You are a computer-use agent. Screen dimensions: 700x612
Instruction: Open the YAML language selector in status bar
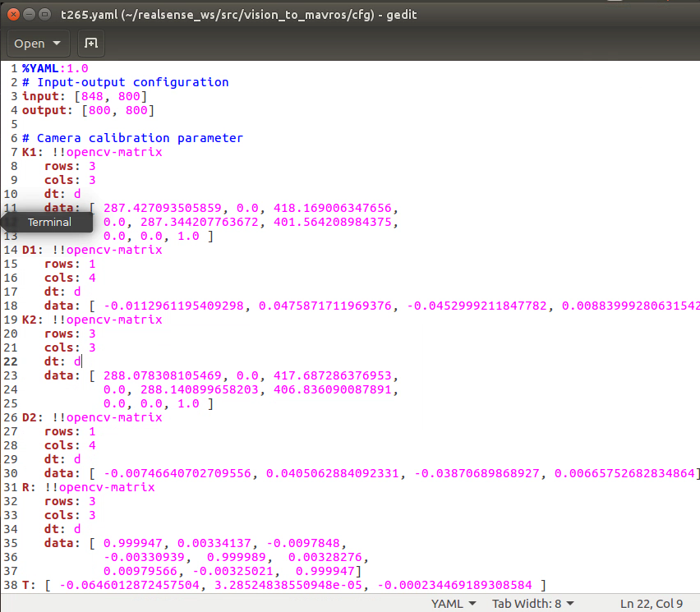coord(454,604)
